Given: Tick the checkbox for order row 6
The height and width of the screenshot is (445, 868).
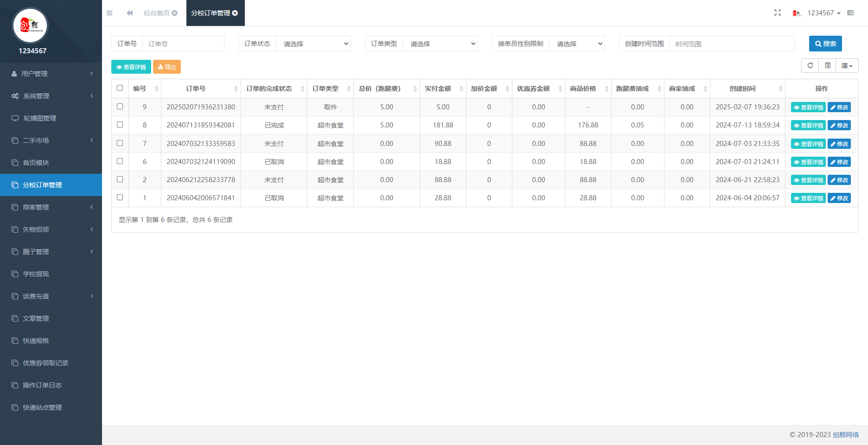Looking at the screenshot, I should pos(120,161).
